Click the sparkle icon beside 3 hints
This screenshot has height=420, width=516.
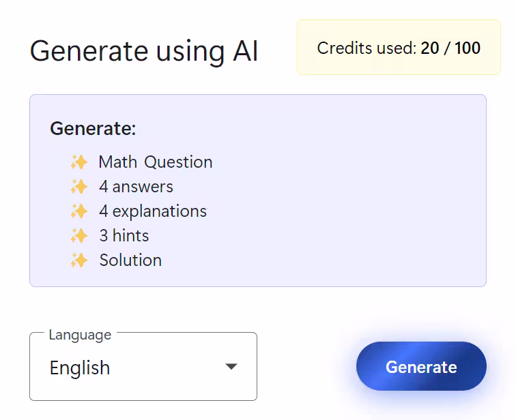[x=79, y=236]
